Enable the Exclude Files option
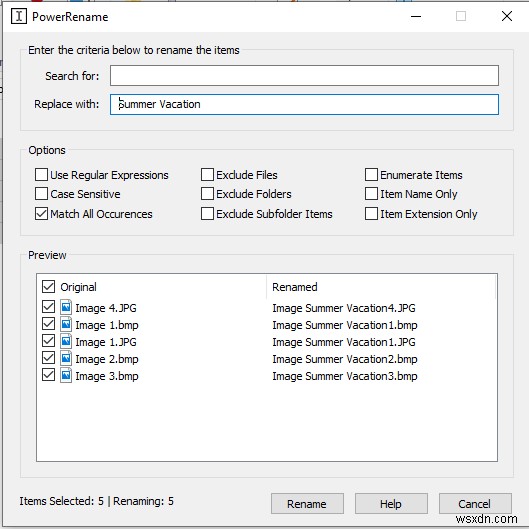Screen dimensions: 529x529 pos(207,175)
